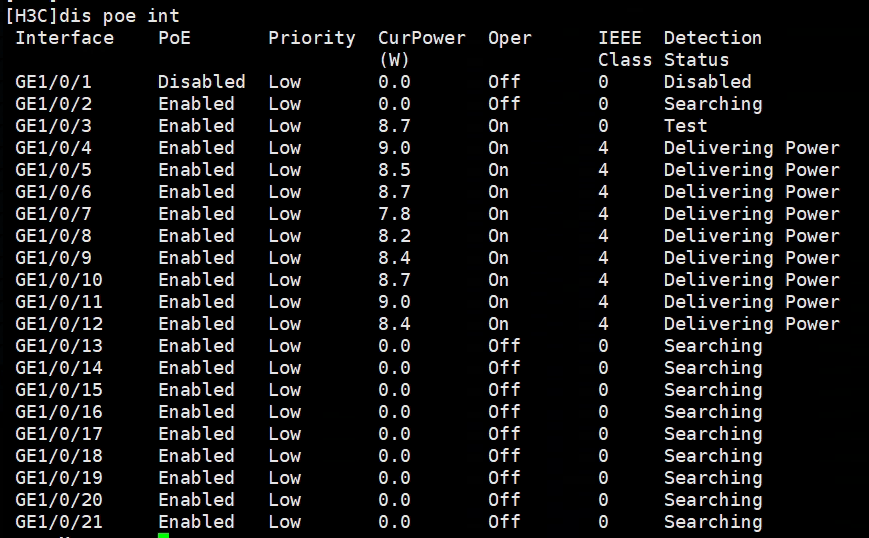Click the GE1/0/1 interface name
Image resolution: width=869 pixels, height=538 pixels.
point(53,82)
